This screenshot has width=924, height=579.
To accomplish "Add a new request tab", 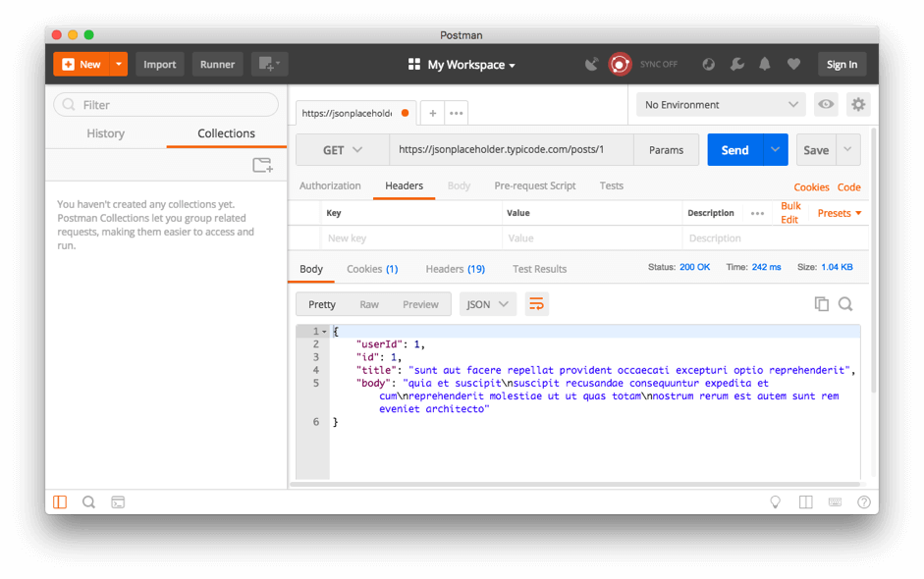I will [x=432, y=113].
